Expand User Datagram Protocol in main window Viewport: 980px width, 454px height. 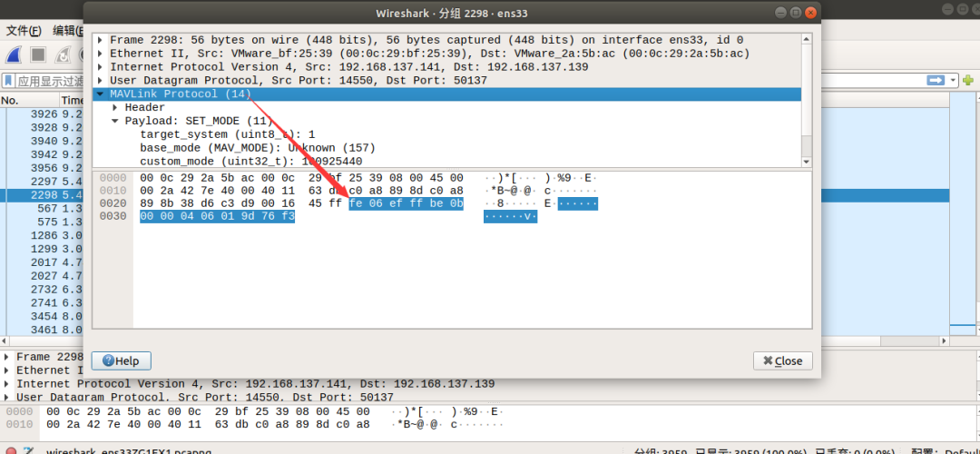pyautogui.click(x=6, y=397)
